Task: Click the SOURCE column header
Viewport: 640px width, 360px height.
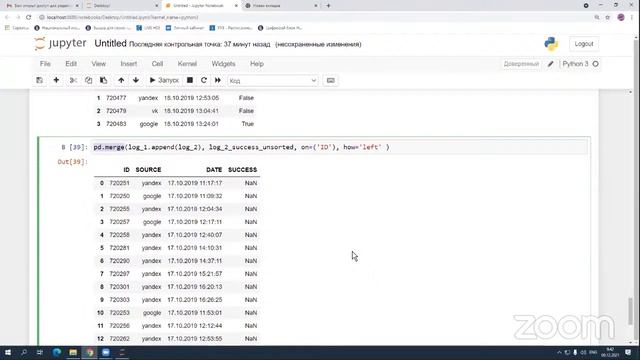Action: 148,170
